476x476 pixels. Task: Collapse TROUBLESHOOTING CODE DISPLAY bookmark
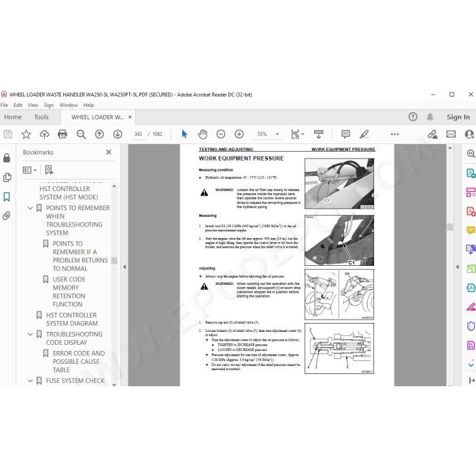31,335
